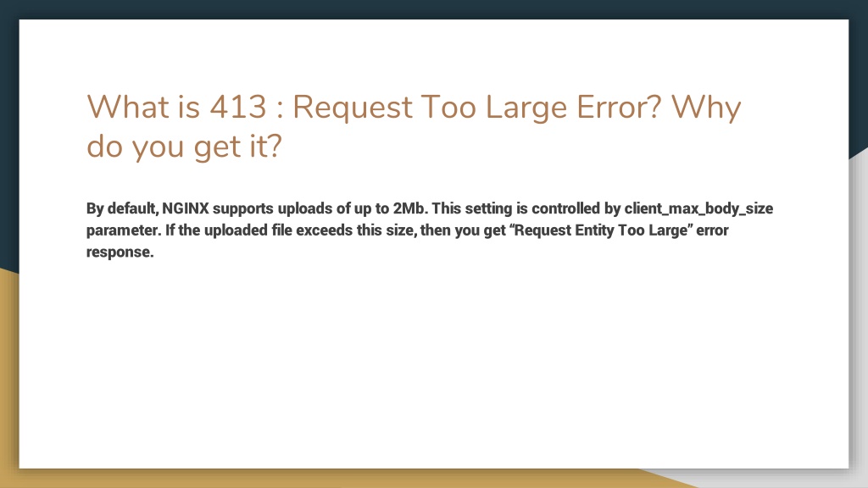Click the word "Why" in the title
The width and height of the screenshot is (868, 488).
pyautogui.click(x=706, y=109)
